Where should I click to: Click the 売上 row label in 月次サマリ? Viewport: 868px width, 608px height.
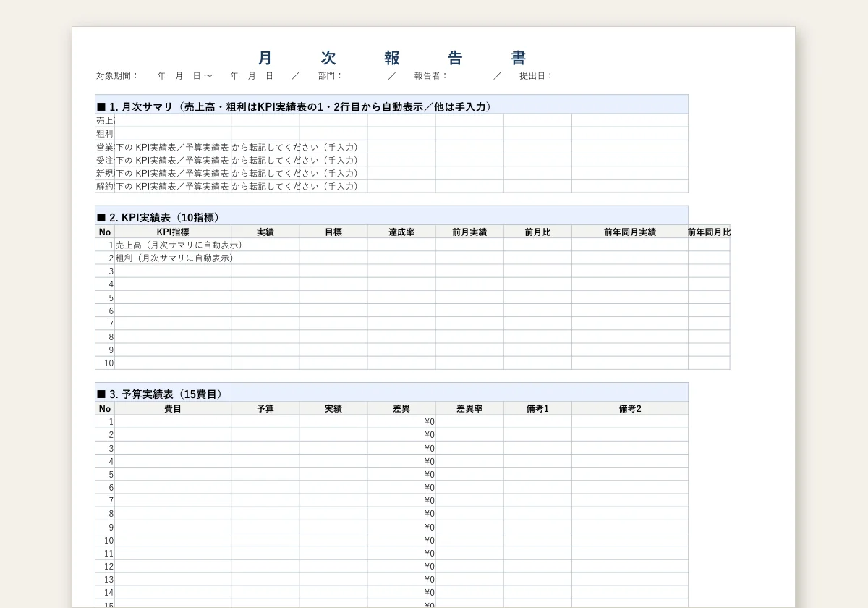pyautogui.click(x=105, y=121)
